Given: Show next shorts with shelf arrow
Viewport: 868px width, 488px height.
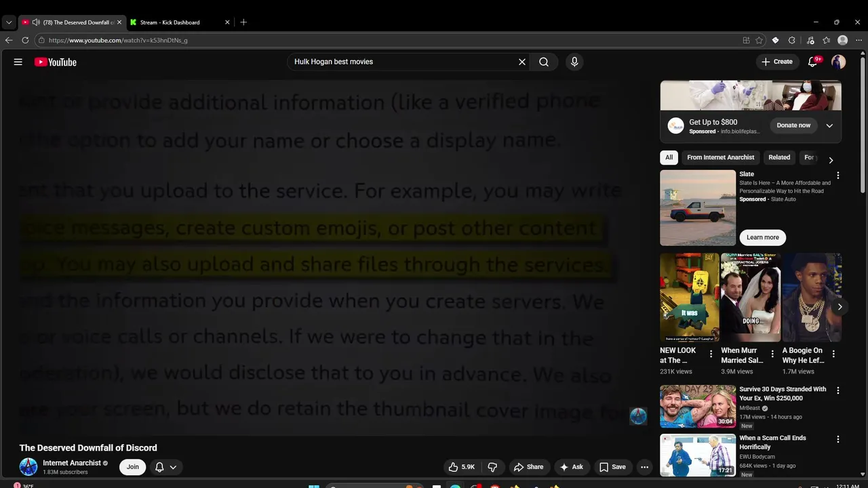Looking at the screenshot, I should click(x=840, y=307).
